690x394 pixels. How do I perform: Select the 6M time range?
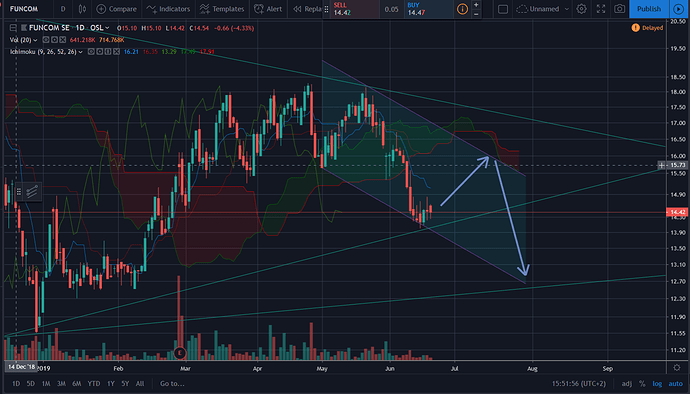click(77, 384)
